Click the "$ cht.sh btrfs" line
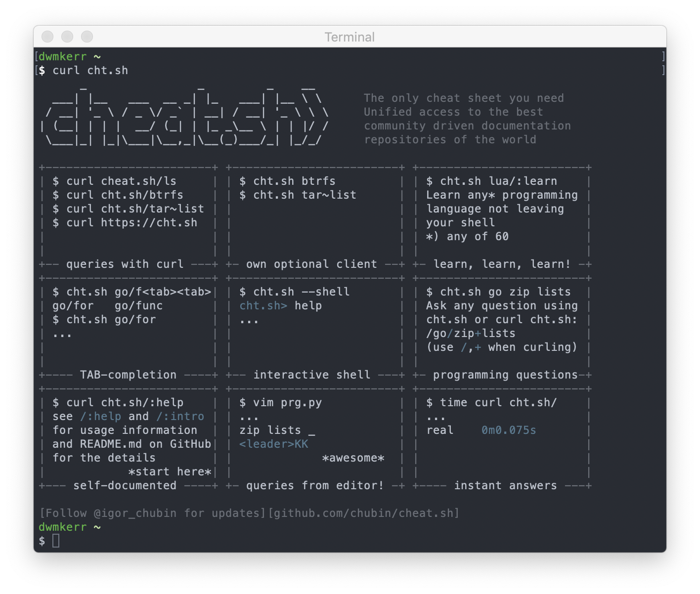This screenshot has width=700, height=594. coord(288,181)
